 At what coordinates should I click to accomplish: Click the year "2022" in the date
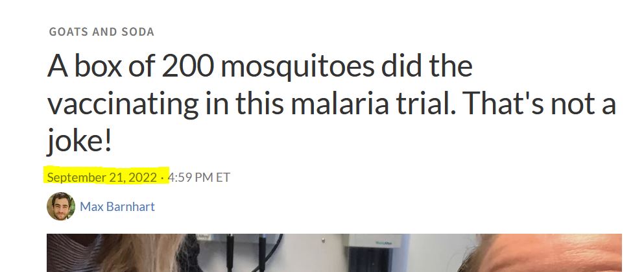tap(142, 177)
